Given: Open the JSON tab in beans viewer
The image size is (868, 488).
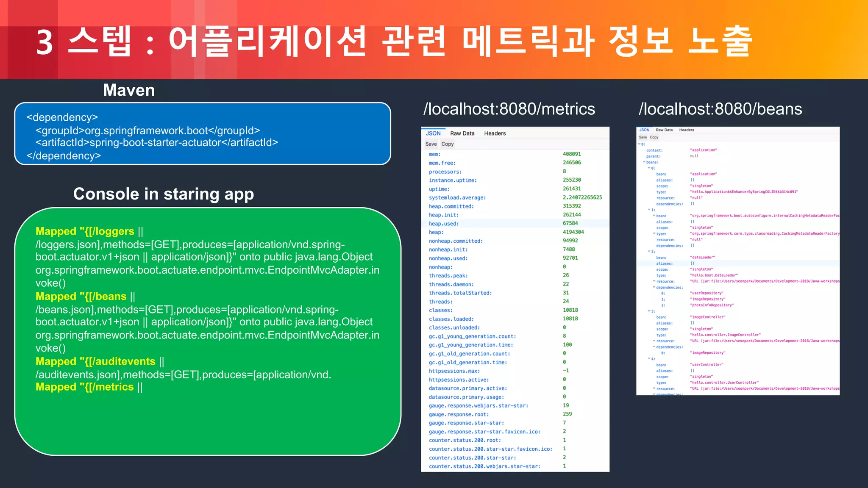Looking at the screenshot, I should tap(644, 130).
